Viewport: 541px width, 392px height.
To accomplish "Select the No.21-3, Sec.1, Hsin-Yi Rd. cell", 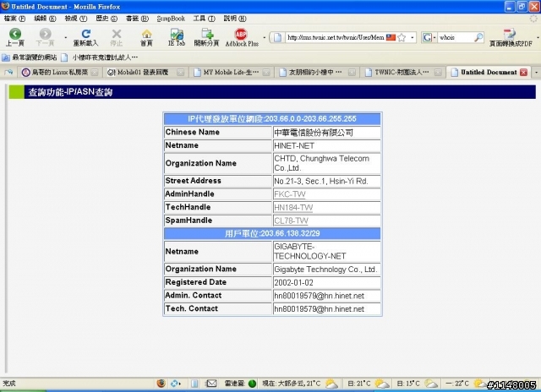I will pyautogui.click(x=326, y=181).
